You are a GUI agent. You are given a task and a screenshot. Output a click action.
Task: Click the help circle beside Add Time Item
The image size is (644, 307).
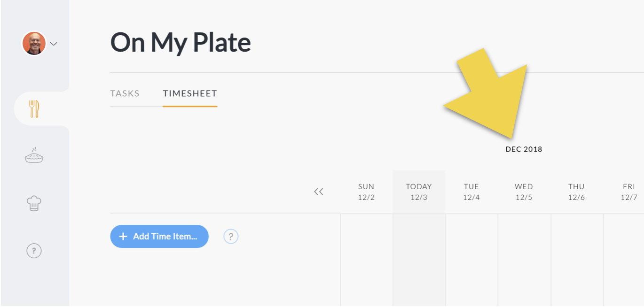(230, 237)
